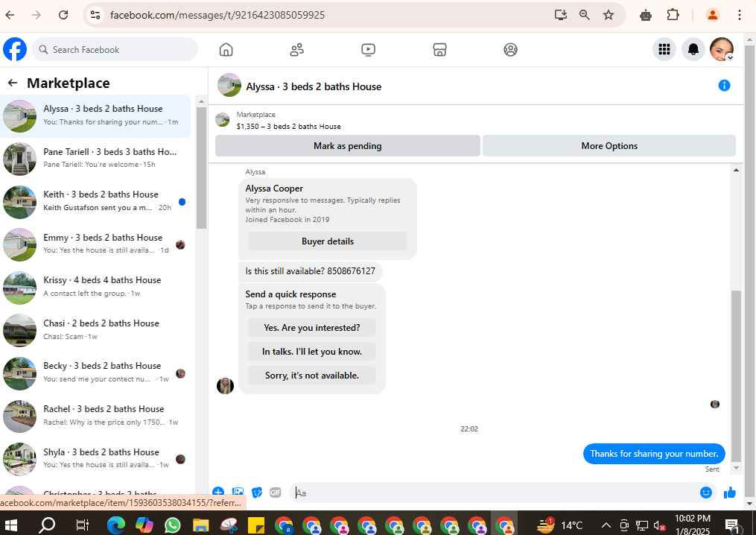Open Alyssa · 3 beds 2 baths House chat
Viewport: 756px width, 535px height.
[95, 116]
